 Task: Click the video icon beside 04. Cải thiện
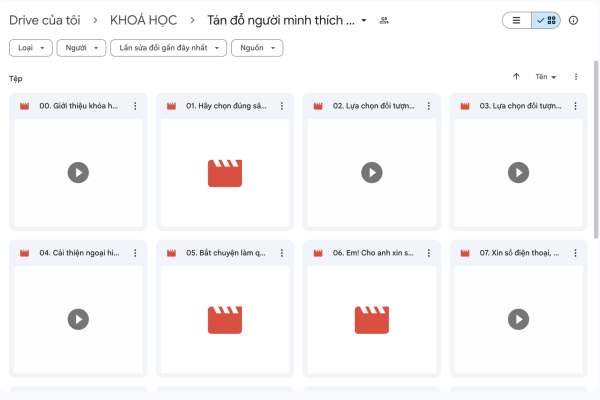[x=24, y=253]
